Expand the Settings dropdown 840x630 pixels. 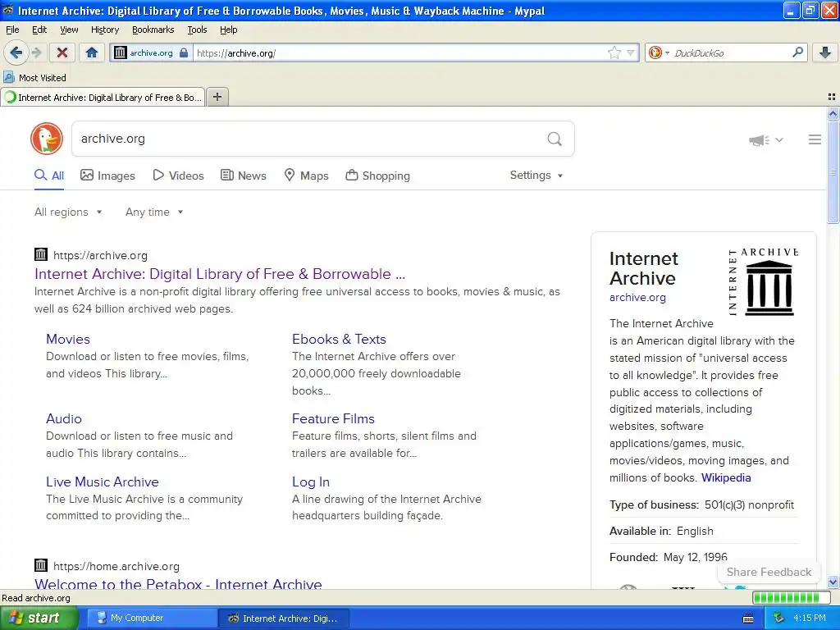pyautogui.click(x=536, y=176)
